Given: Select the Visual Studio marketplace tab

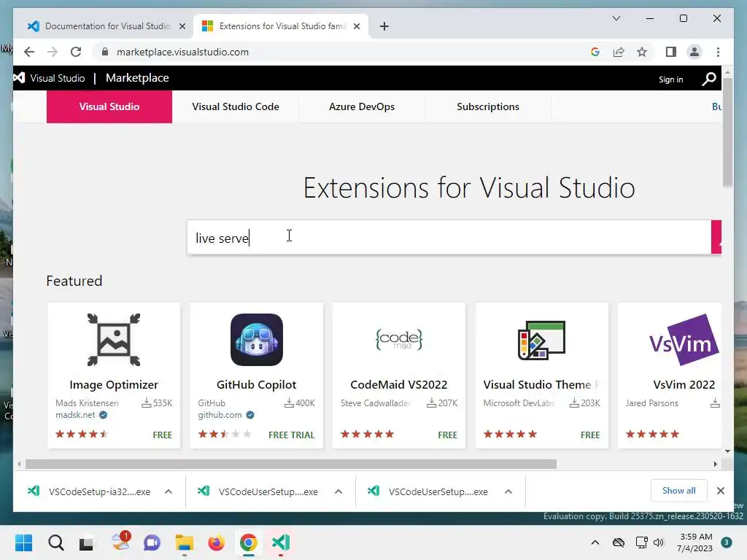Looking at the screenshot, I should tap(109, 106).
